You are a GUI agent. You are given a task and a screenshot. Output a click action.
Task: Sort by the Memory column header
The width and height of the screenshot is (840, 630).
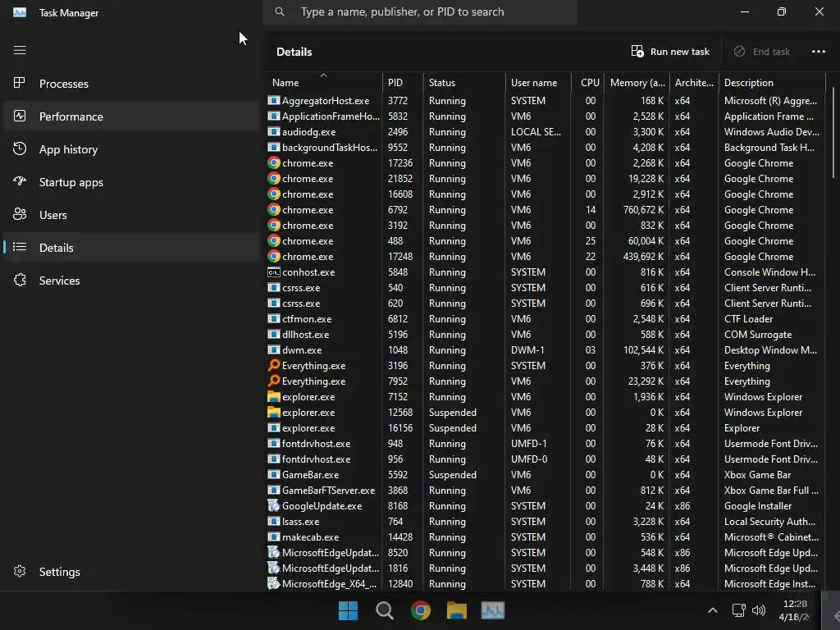(637, 82)
